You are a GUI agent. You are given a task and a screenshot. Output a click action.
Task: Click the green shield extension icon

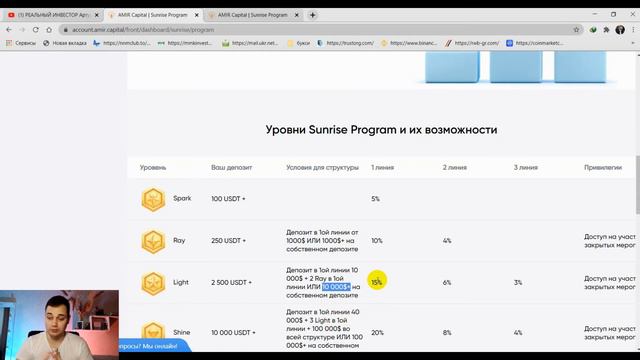tap(593, 30)
